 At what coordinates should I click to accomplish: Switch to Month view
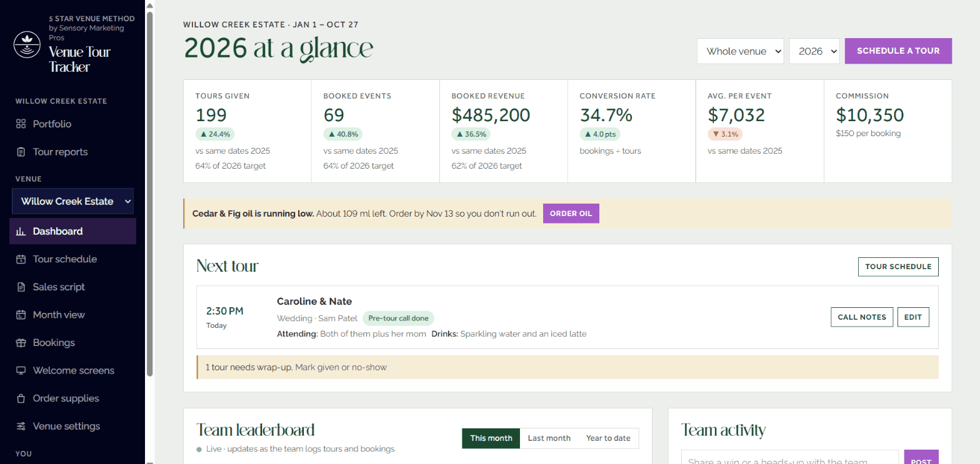72,315
